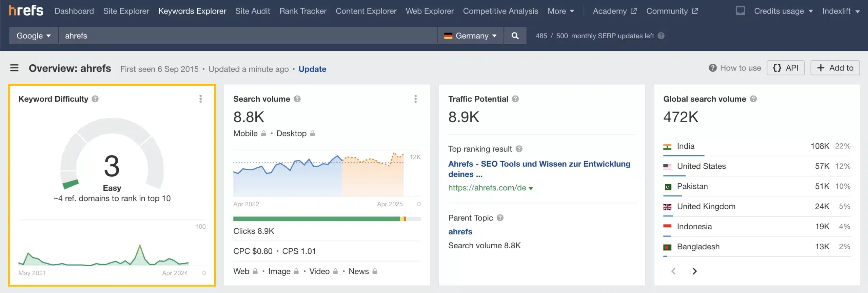Select Keywords Explorer in navigation

pos(192,11)
